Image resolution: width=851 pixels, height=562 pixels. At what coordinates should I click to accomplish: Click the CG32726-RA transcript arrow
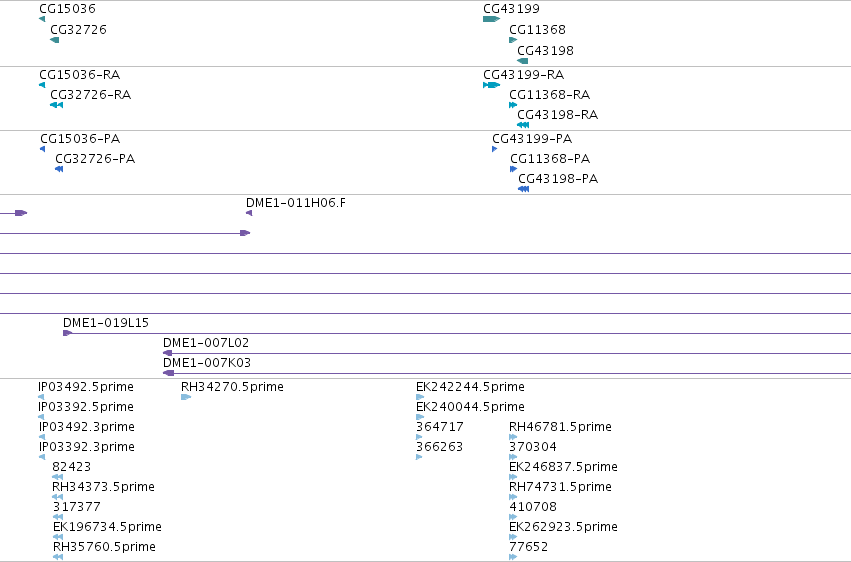pos(56,105)
